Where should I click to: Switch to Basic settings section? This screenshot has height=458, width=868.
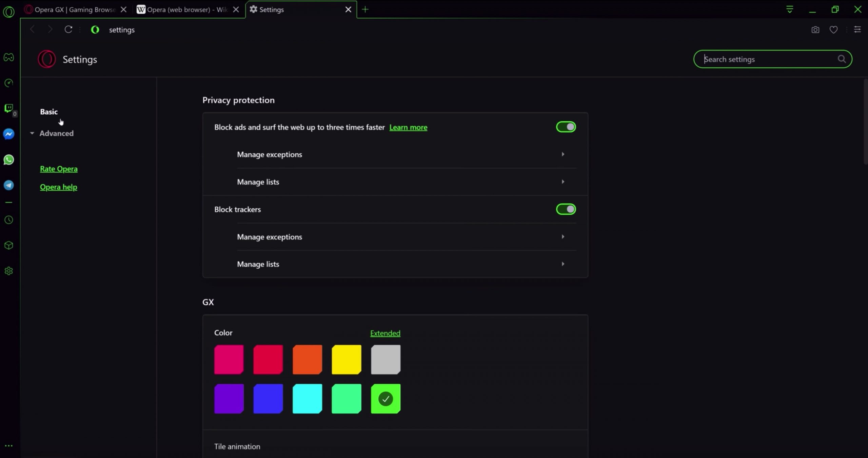click(49, 112)
